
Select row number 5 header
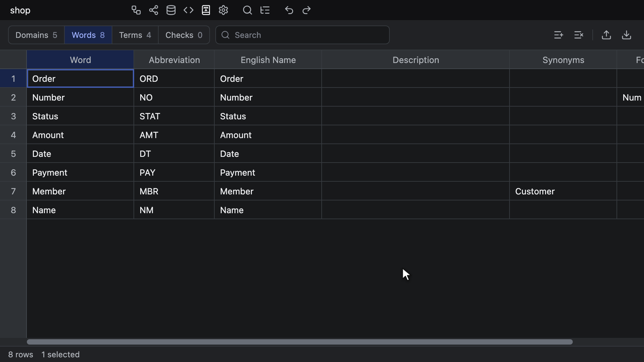point(13,154)
